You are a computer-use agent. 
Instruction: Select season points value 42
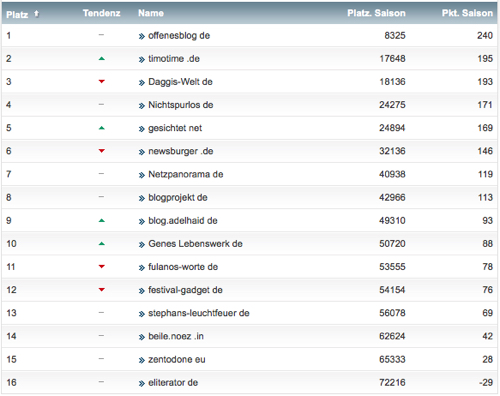487,336
